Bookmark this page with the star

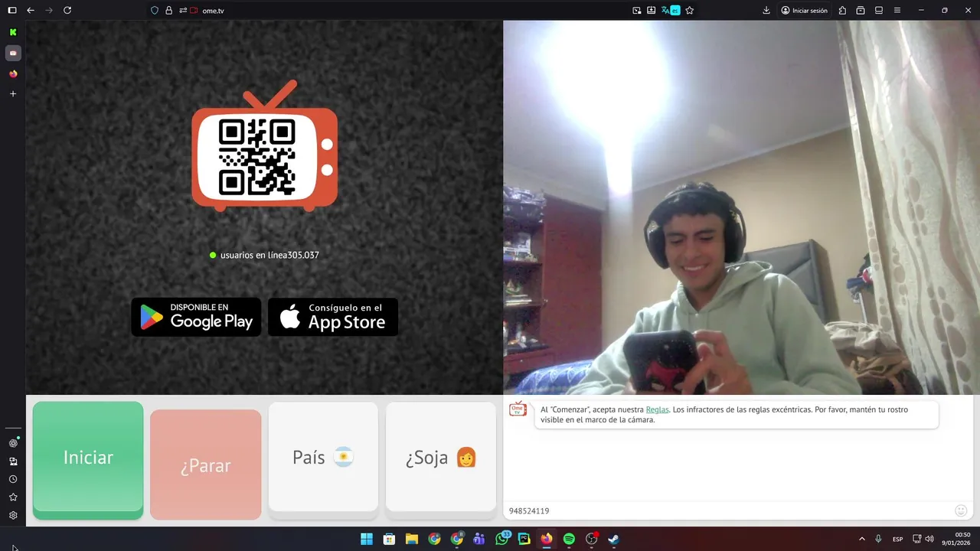(689, 10)
